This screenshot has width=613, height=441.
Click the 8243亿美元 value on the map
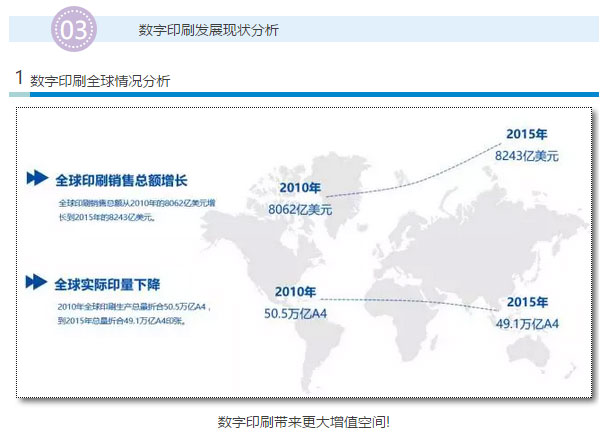coord(526,156)
